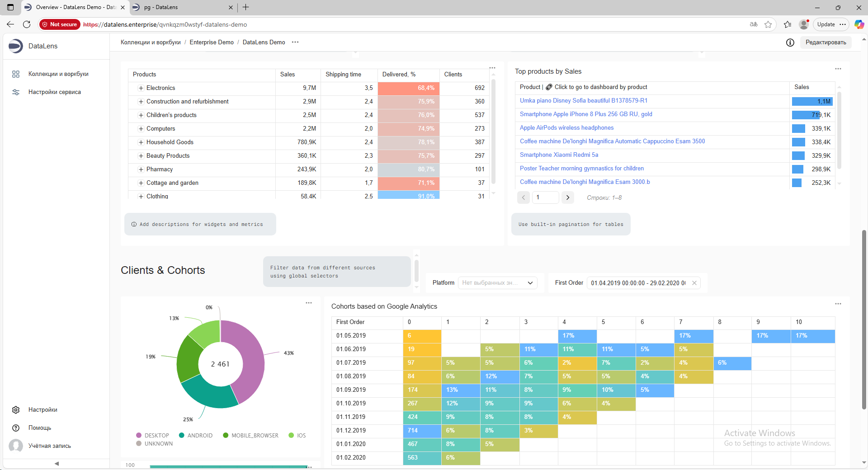Open the donut chart widget options menu

(309, 303)
